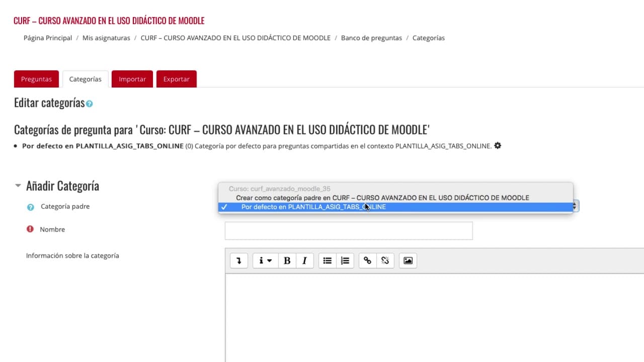
Task: Insert an image in the editor
Action: click(x=408, y=260)
